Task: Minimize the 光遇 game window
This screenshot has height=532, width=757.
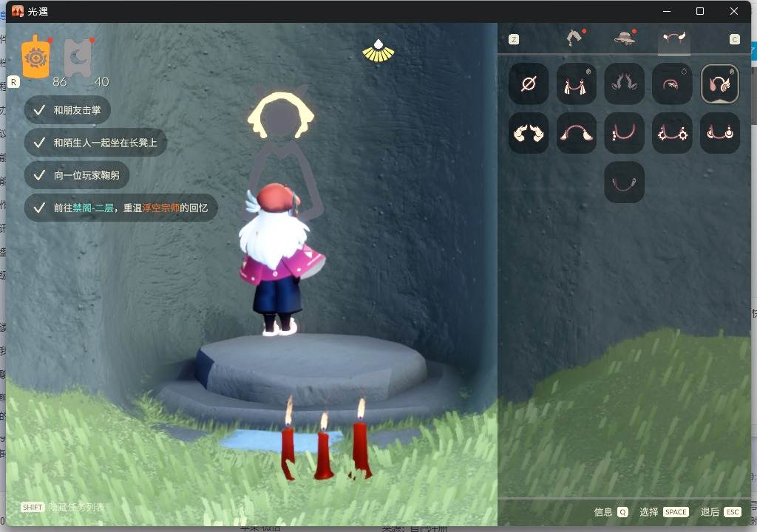Action: 667,11
